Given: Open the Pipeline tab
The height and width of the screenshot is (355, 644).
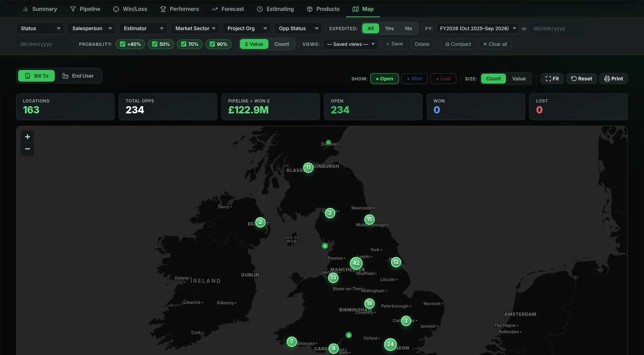Looking at the screenshot, I should coord(85,9).
